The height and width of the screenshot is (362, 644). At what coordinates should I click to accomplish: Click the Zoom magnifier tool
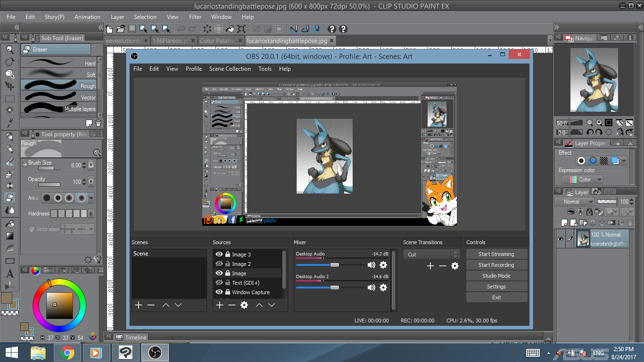[9, 49]
